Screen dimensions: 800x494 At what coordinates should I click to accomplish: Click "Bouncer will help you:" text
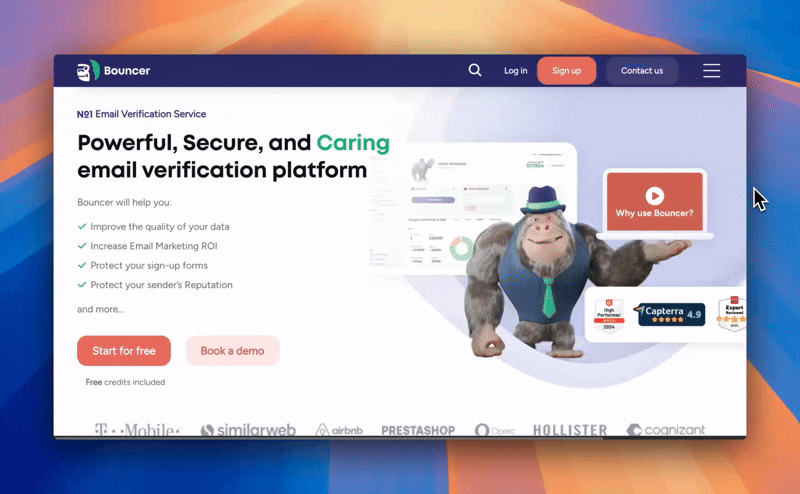click(x=124, y=202)
